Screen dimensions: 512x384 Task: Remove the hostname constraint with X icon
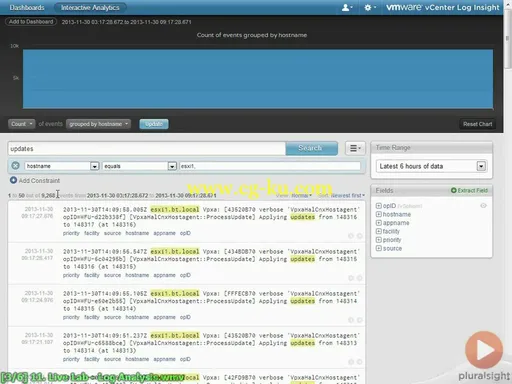tap(15, 166)
